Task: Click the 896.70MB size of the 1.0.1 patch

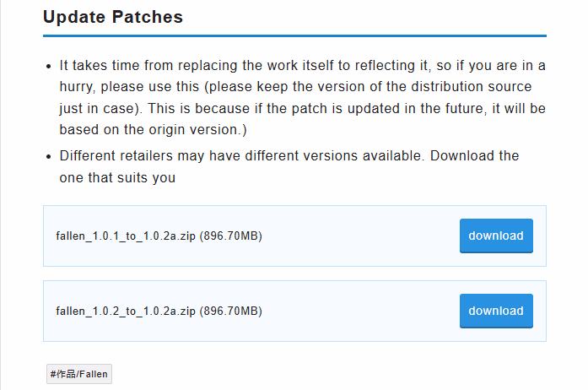Action: pyautogui.click(x=231, y=236)
